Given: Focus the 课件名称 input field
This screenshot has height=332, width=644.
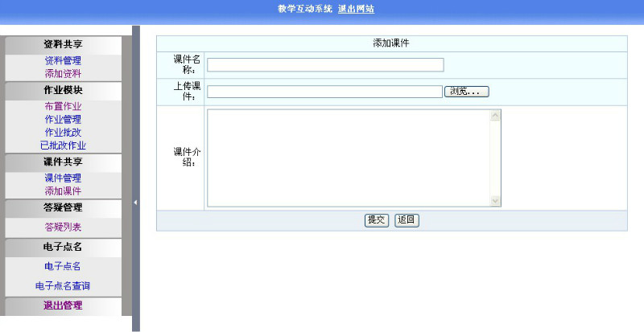Looking at the screenshot, I should tap(325, 65).
